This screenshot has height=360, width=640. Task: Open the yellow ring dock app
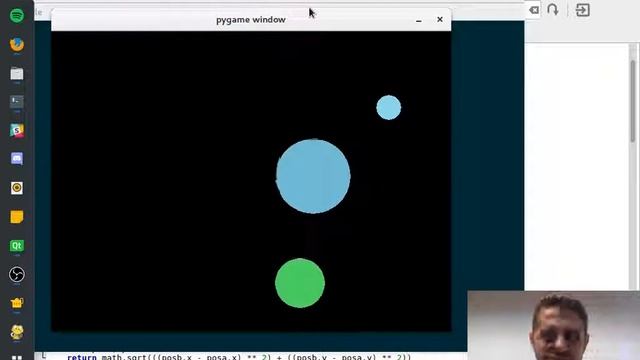click(x=17, y=188)
